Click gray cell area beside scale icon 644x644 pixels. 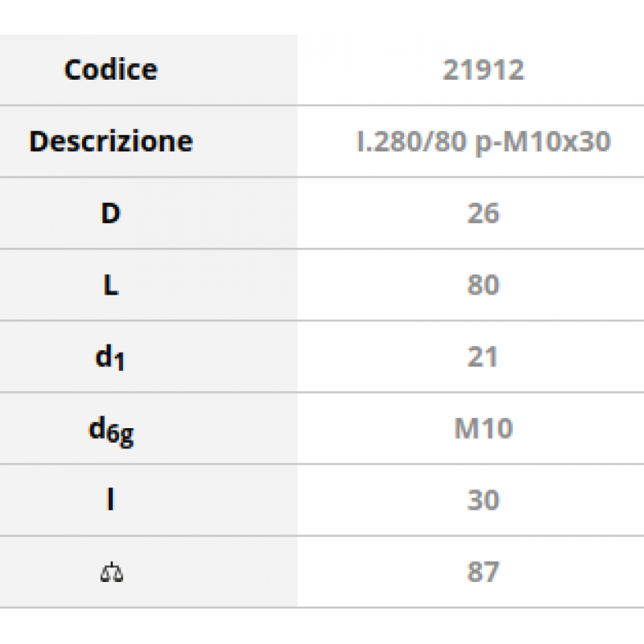[x=209, y=572]
